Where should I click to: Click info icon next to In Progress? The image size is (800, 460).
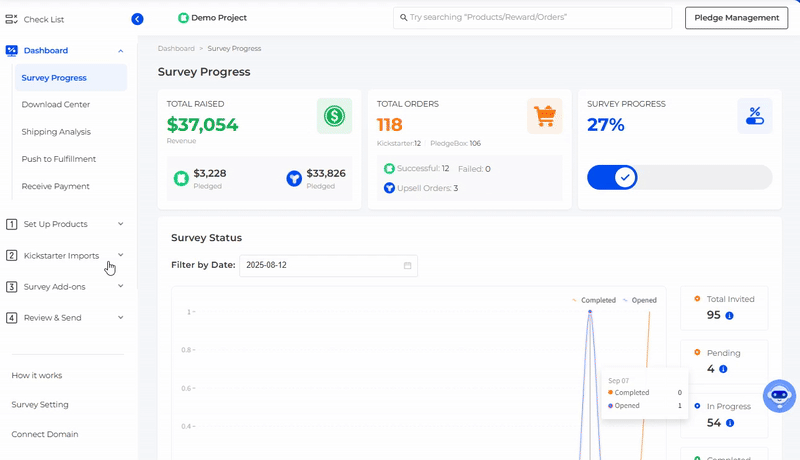[x=729, y=423]
